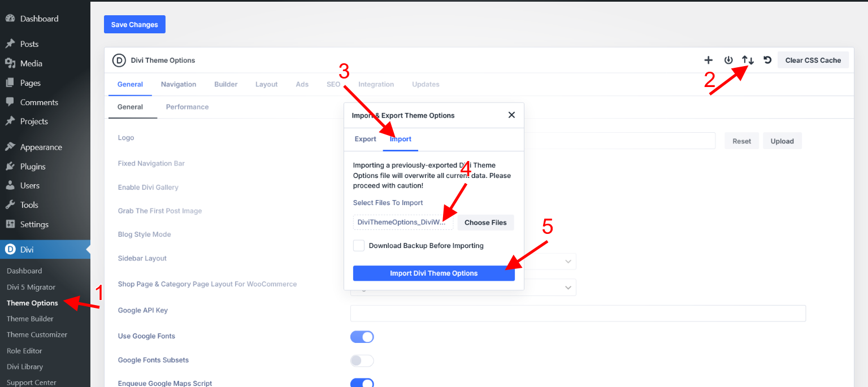Click the Media icon in sidebar
Image resolution: width=868 pixels, height=387 pixels.
point(10,63)
